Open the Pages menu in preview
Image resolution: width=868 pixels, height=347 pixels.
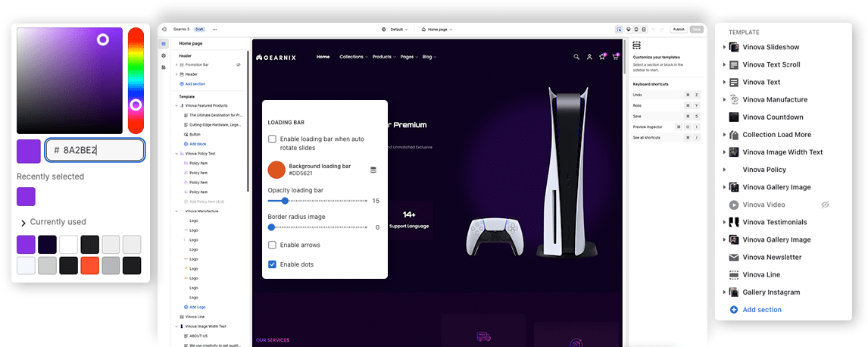(x=408, y=57)
